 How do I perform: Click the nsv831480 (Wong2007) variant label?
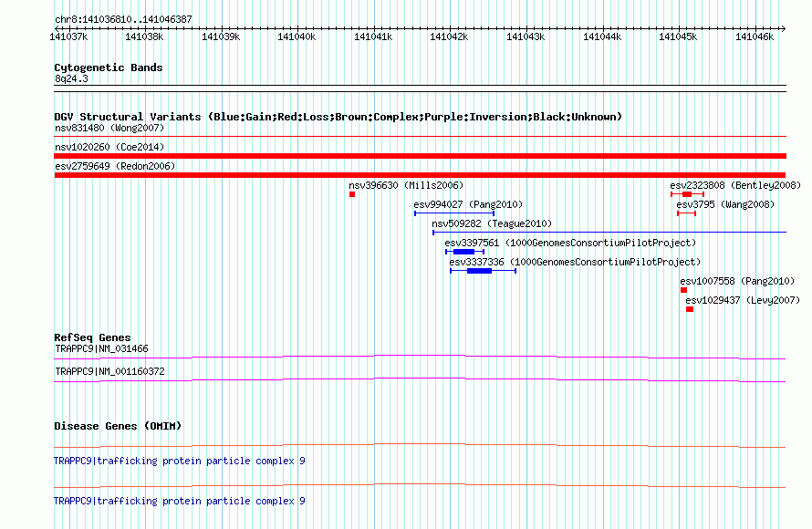109,128
